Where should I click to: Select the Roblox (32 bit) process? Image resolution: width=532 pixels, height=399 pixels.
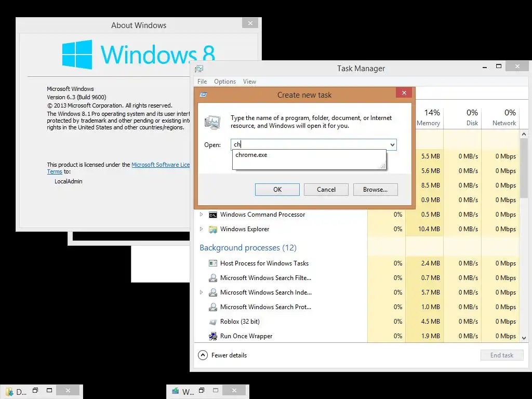[x=356, y=322]
